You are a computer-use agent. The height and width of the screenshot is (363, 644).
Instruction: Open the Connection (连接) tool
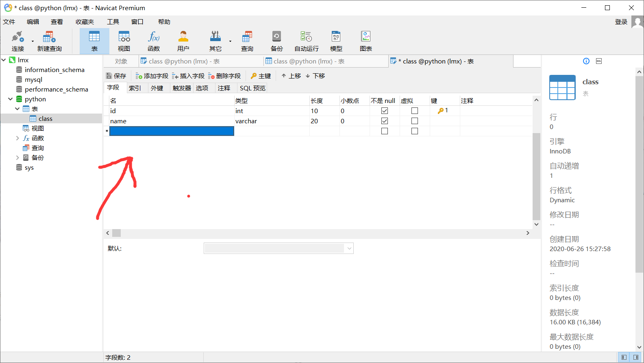coord(18,41)
